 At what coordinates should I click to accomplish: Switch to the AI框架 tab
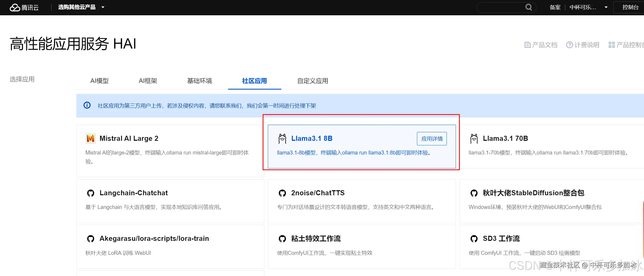pyautogui.click(x=148, y=81)
